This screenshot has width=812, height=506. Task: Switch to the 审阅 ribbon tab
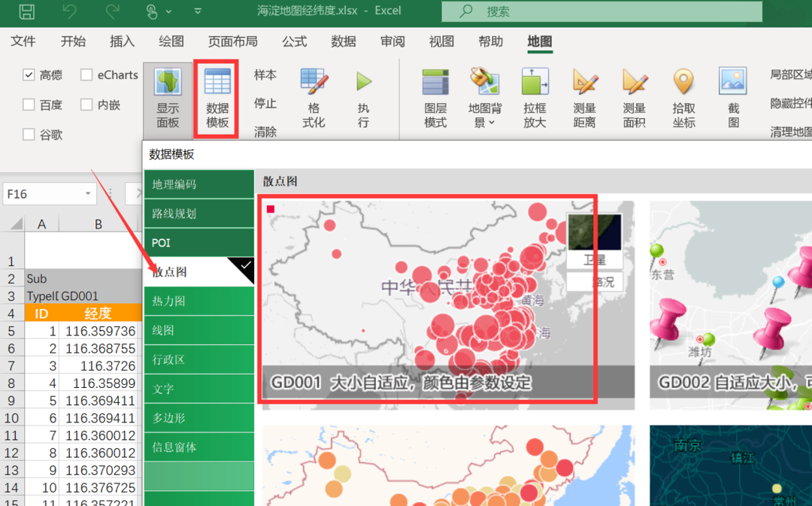click(x=392, y=41)
